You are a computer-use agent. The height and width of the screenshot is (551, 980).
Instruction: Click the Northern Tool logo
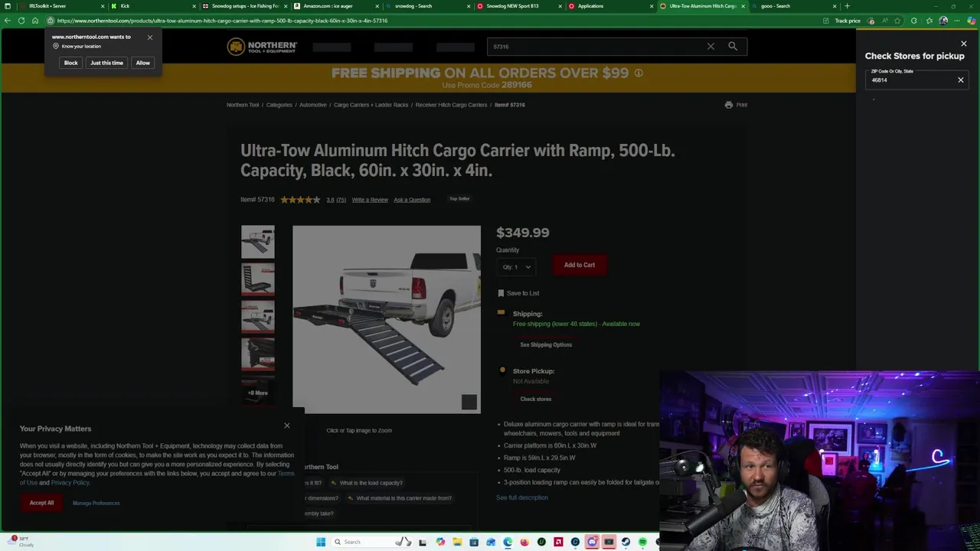262,47
